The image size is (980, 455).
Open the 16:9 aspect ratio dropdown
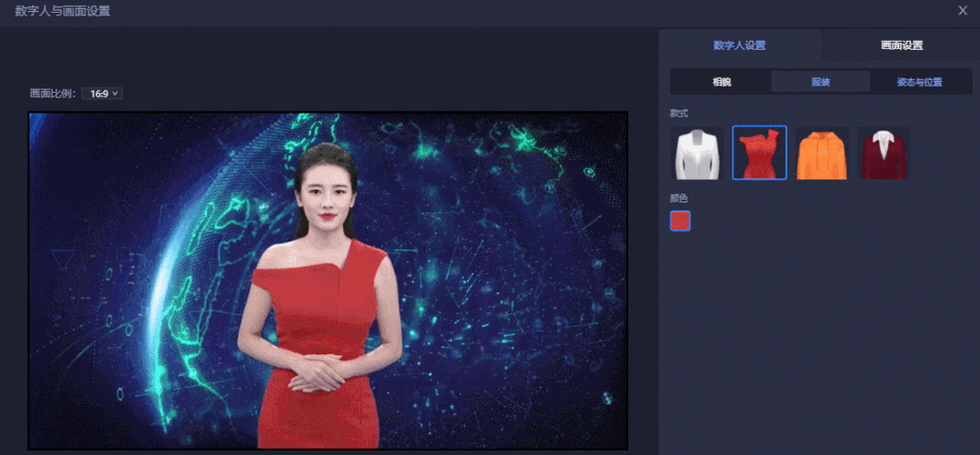tap(101, 94)
